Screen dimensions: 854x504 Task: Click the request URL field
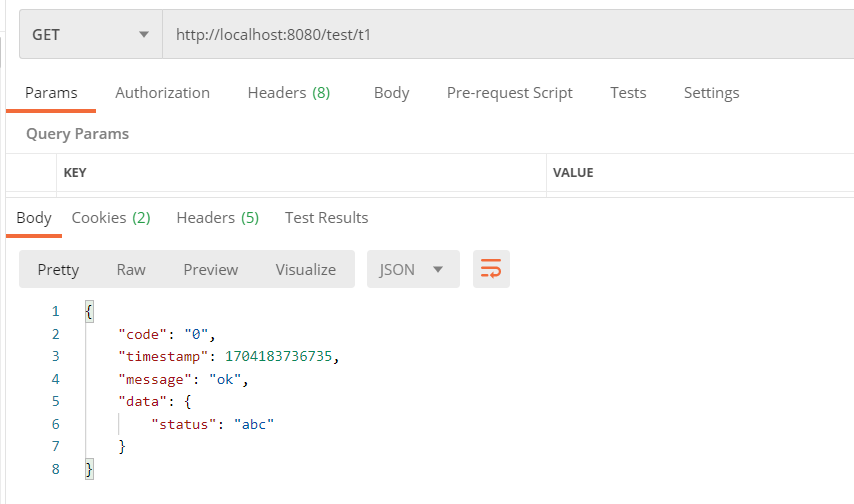[x=508, y=34]
